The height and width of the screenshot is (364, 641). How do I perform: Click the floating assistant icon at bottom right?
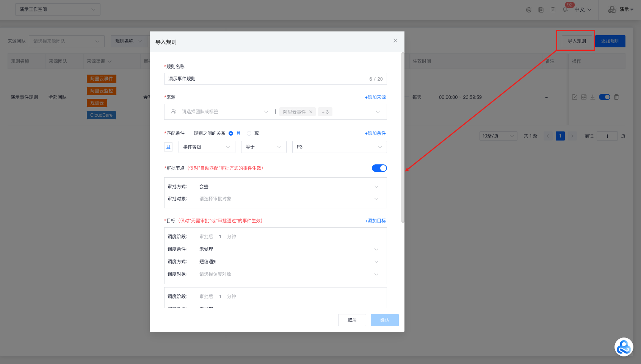coord(624,347)
